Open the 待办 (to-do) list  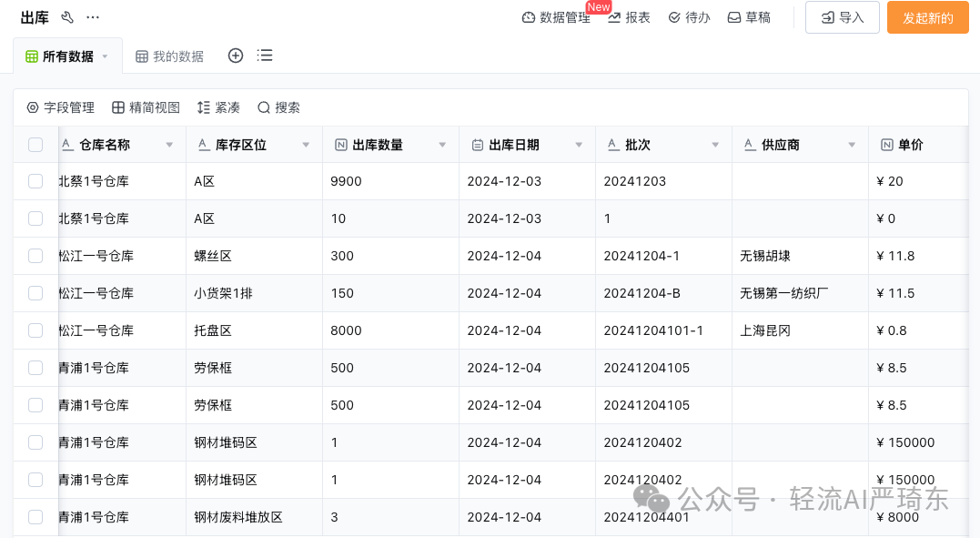689,16
